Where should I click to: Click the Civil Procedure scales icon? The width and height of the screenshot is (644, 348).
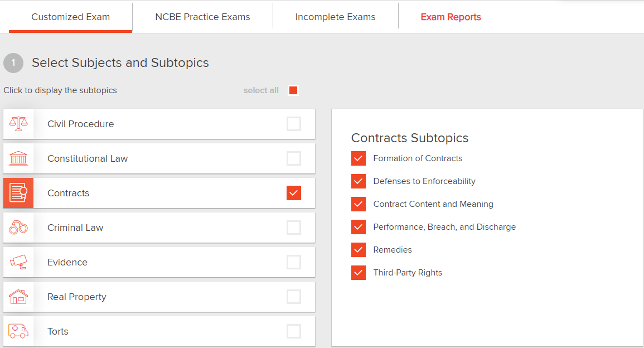point(18,124)
